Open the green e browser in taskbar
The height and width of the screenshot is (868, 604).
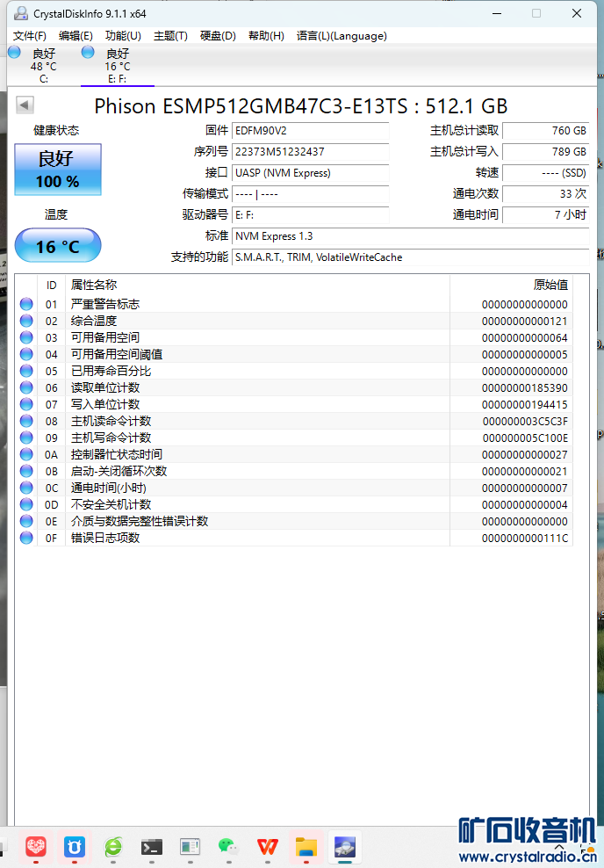(113, 846)
